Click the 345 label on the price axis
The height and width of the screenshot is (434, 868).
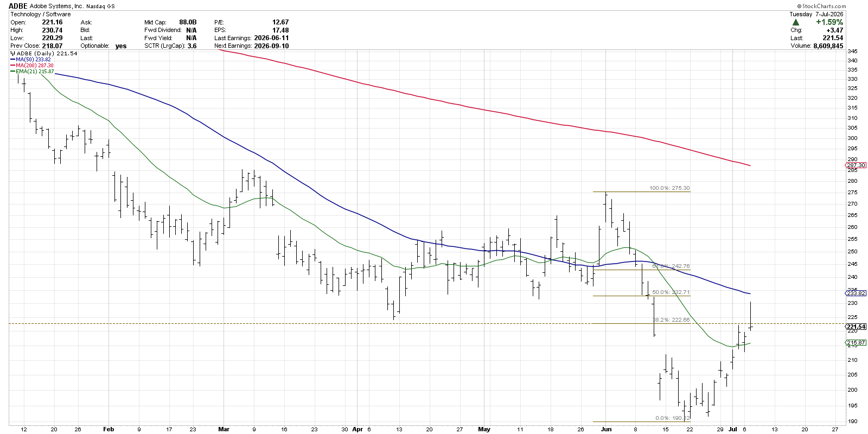(852, 52)
